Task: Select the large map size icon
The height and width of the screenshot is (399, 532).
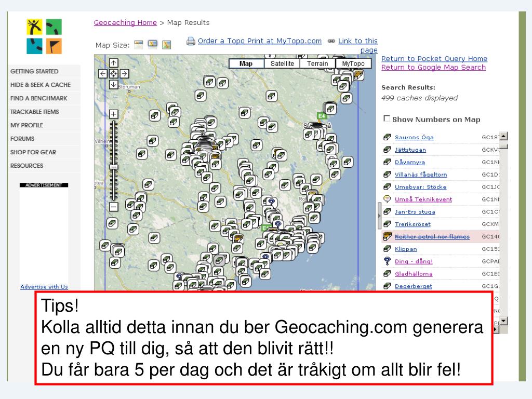Action: [167, 45]
